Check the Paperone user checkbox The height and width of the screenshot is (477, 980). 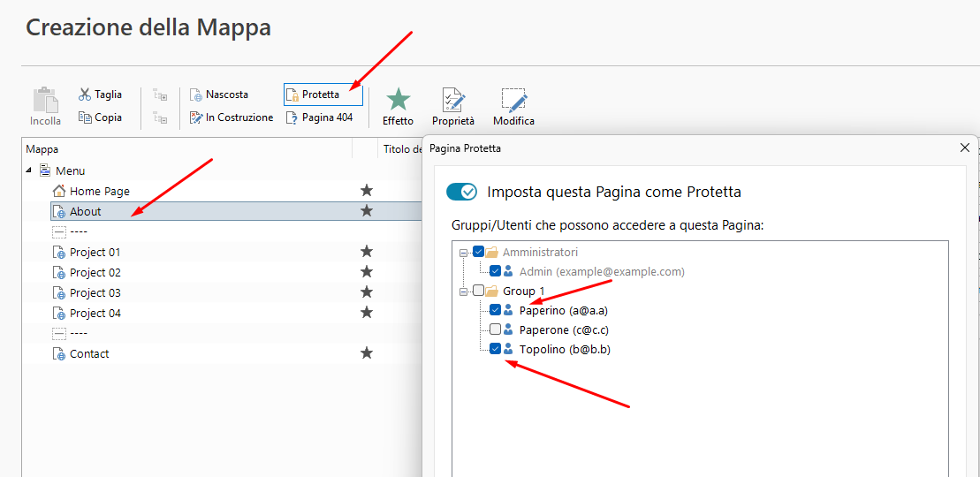496,329
